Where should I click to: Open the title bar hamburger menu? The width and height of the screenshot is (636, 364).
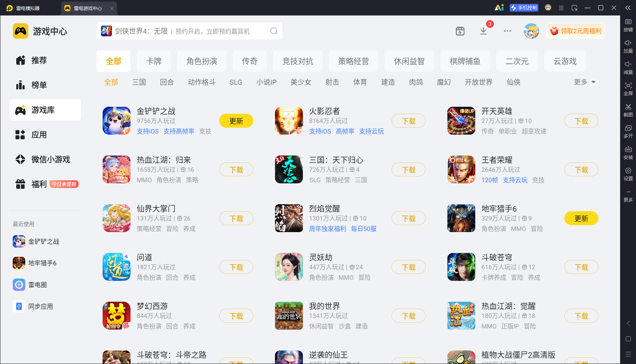pyautogui.click(x=561, y=8)
